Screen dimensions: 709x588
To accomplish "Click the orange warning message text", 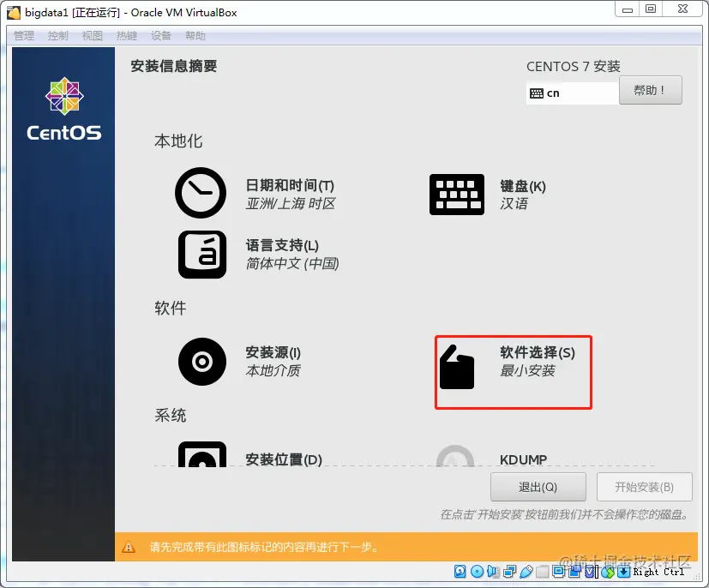I will 263,547.
